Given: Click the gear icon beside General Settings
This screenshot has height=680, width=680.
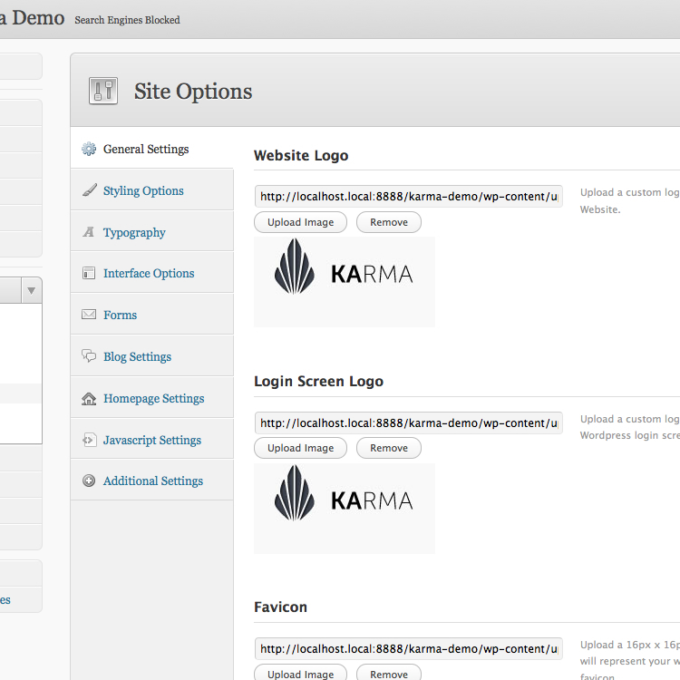Looking at the screenshot, I should 89,149.
